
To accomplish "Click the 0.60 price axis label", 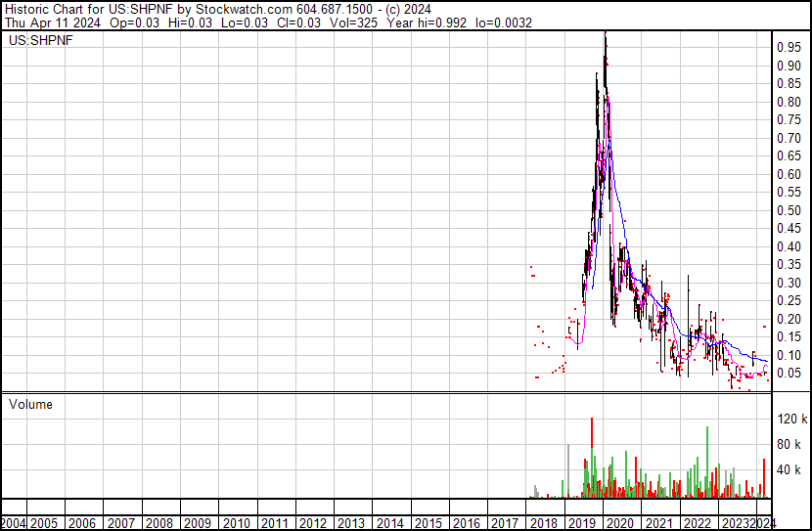I will tap(789, 174).
